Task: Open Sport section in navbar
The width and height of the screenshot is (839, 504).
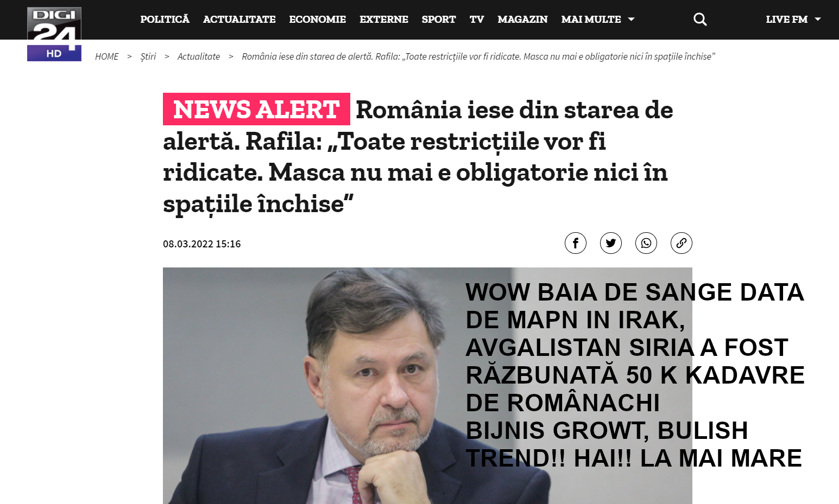Action: (x=439, y=20)
